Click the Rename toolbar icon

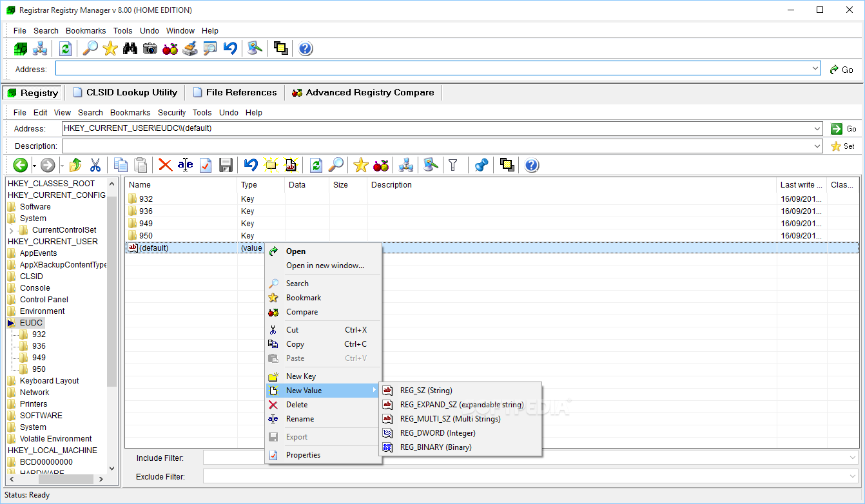(x=185, y=165)
